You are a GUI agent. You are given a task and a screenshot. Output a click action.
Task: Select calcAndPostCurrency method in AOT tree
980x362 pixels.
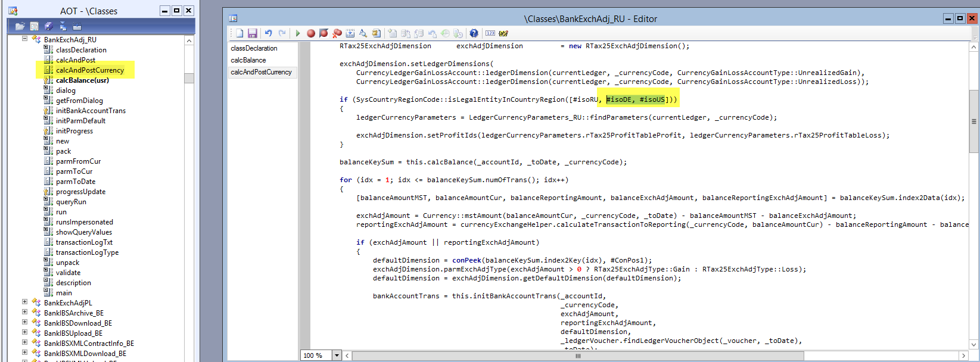(90, 70)
